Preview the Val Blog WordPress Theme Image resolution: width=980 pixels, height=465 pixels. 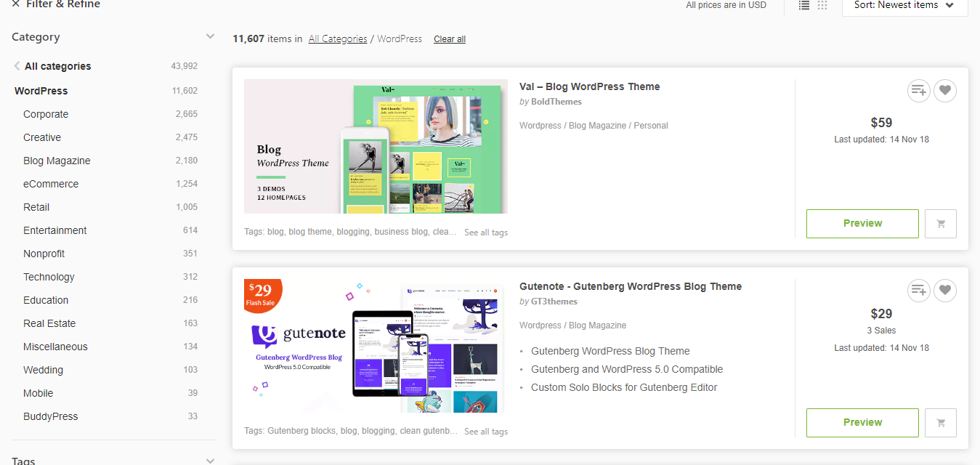click(x=862, y=224)
